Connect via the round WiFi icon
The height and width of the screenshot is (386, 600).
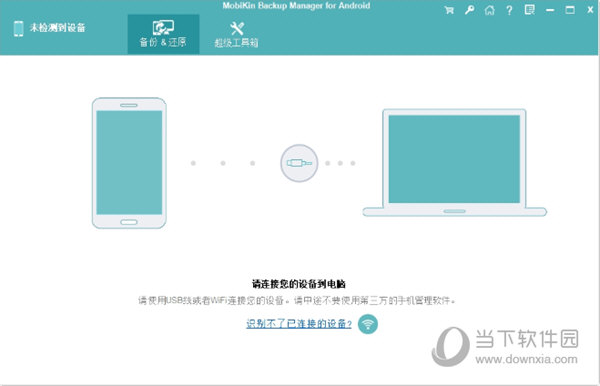[x=368, y=324]
